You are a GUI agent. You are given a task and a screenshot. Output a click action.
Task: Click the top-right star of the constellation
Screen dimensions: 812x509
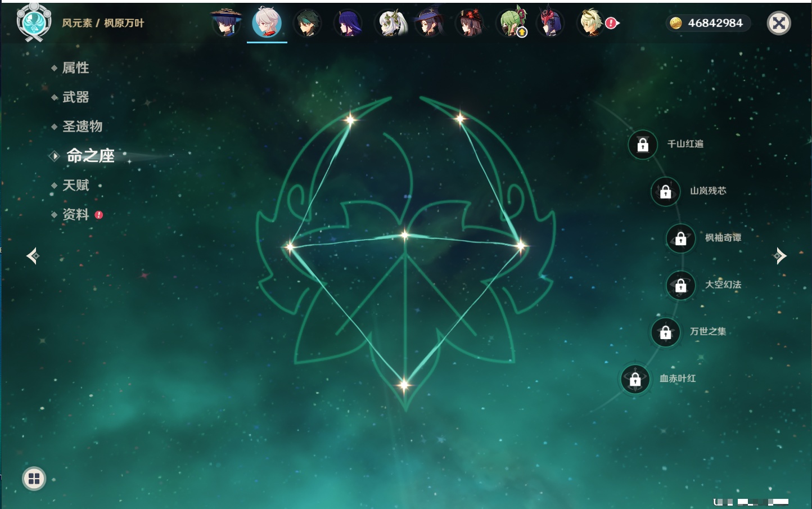pos(460,118)
